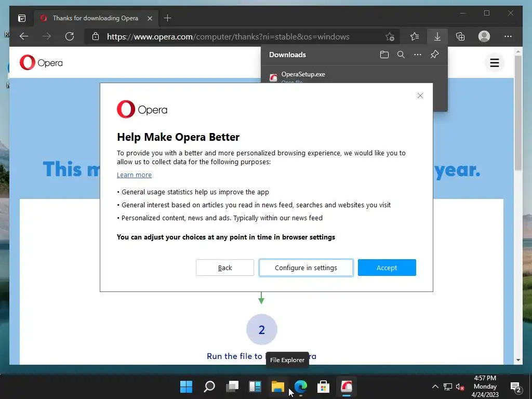Click the Opera logo on the webpage
532x399 pixels.
coord(41,63)
